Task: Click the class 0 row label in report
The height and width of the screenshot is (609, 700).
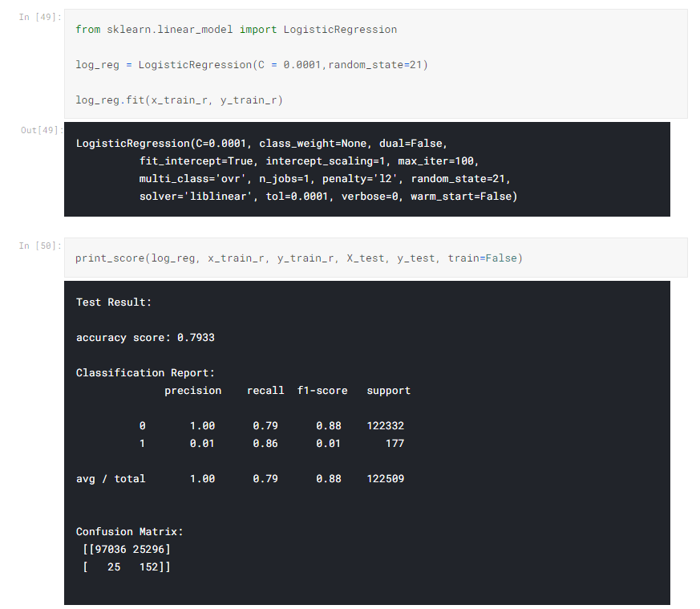Action: click(142, 426)
